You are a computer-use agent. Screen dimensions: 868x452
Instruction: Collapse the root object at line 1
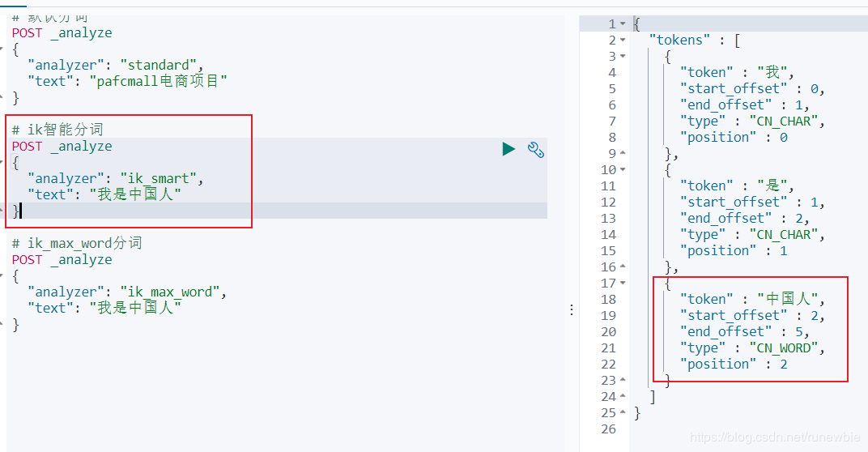(623, 23)
